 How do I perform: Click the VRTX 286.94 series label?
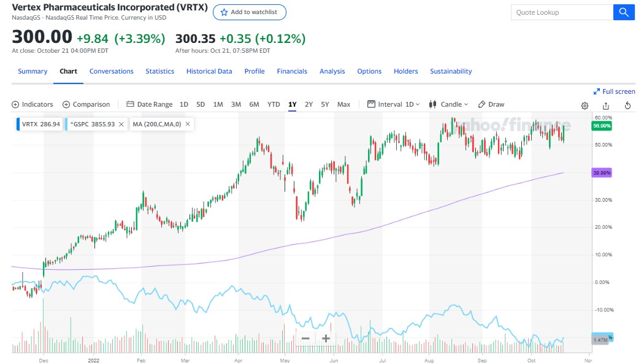coord(39,124)
